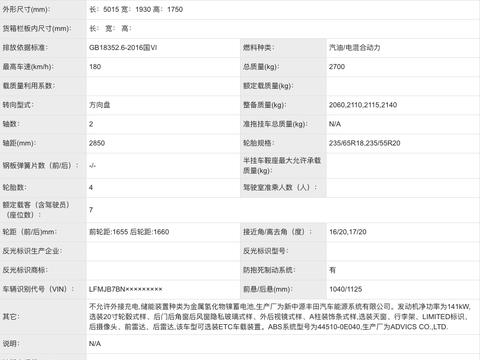Select tire spec value '235/65R18,235/55R20'

(365, 143)
